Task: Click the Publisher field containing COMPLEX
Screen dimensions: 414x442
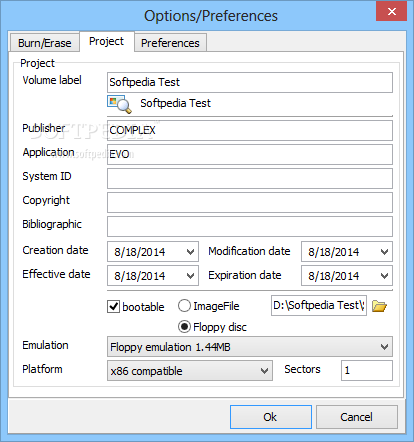Action: 250,130
